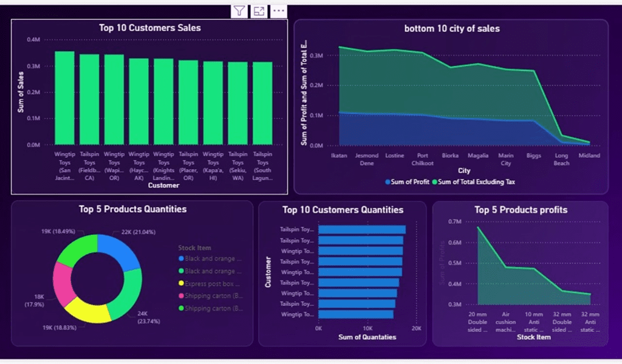Viewport: 622px width, 364px height.
Task: Click the Tailspin Toys Sekiu WA bar
Action: pos(238,103)
